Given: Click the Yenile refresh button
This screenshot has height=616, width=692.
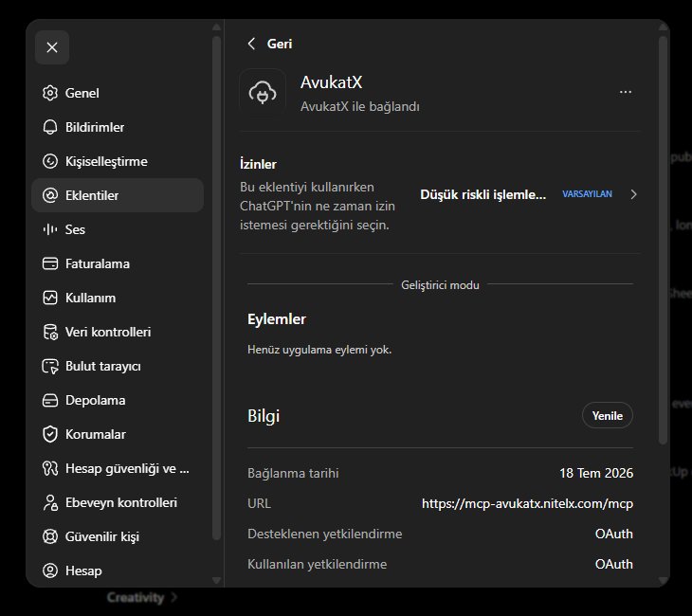Looking at the screenshot, I should click(x=608, y=415).
